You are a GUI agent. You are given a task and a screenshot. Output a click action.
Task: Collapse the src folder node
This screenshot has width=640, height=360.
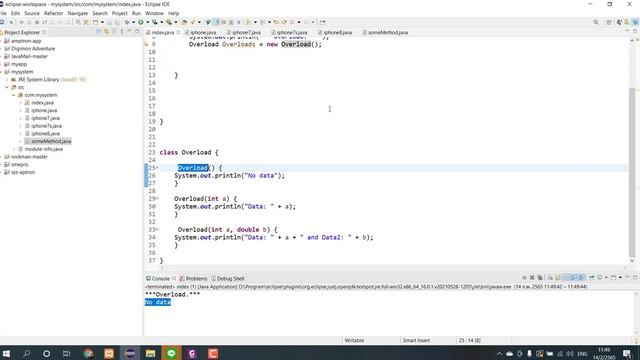pyautogui.click(x=7, y=87)
